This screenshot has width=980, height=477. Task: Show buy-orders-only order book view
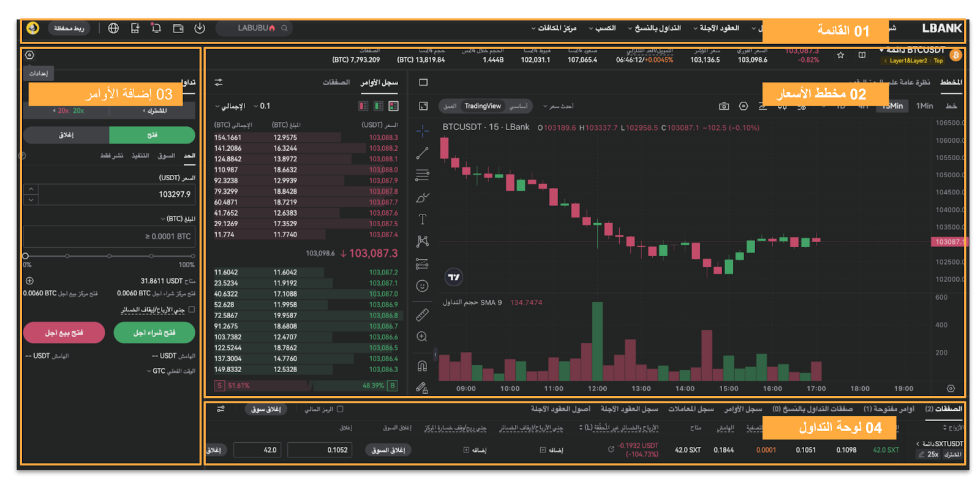[x=379, y=106]
